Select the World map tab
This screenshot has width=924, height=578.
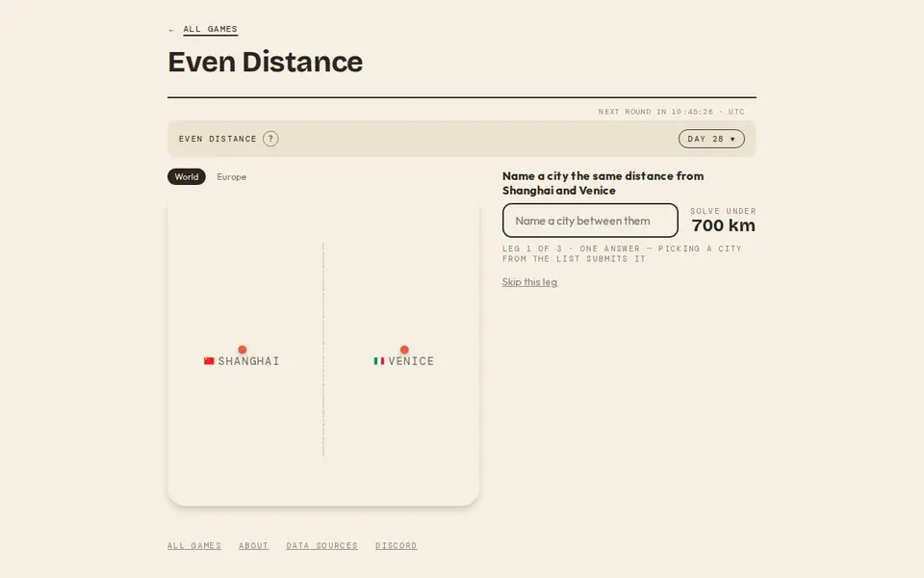point(186,177)
